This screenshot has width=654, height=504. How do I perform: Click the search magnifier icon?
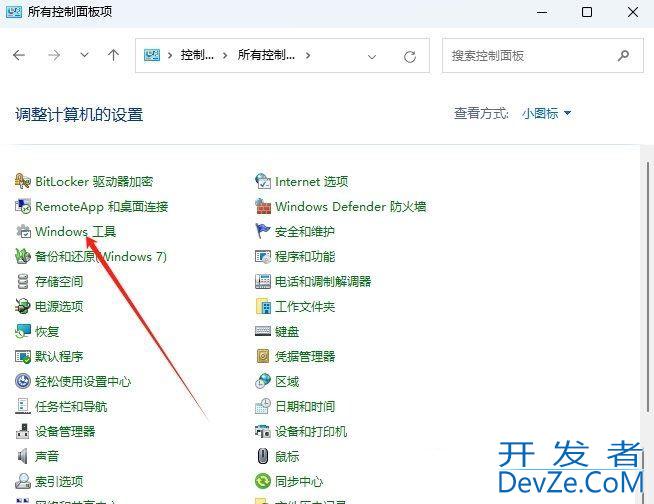point(623,55)
